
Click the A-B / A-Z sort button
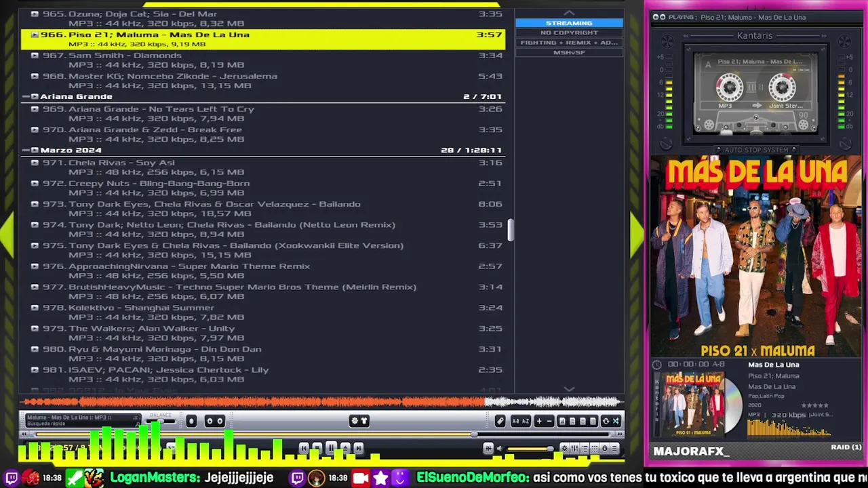coord(521,421)
